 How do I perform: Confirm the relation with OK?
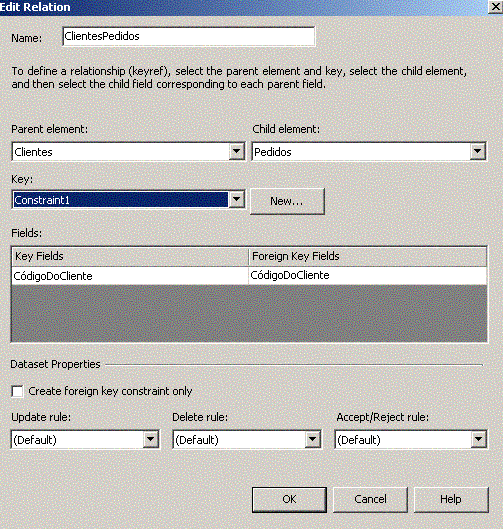[x=289, y=500]
